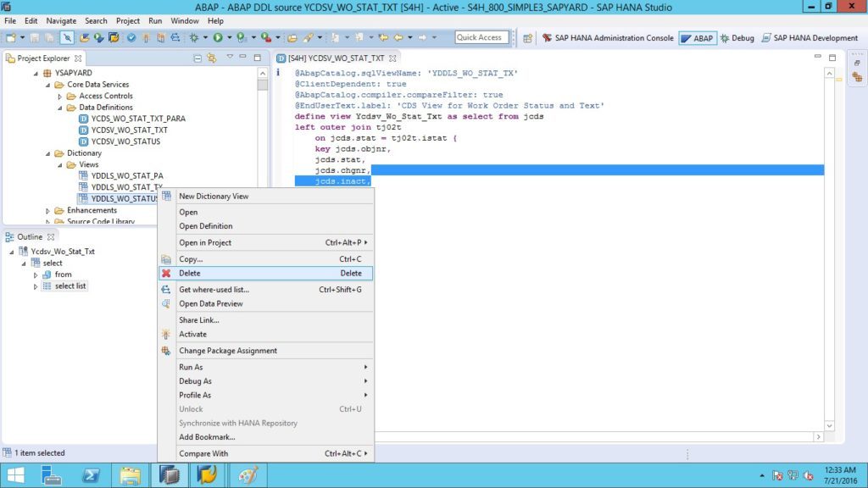Select YCDS_WO_STAT_TXT_PARA in Project Explorer
The image size is (868, 488).
(138, 119)
